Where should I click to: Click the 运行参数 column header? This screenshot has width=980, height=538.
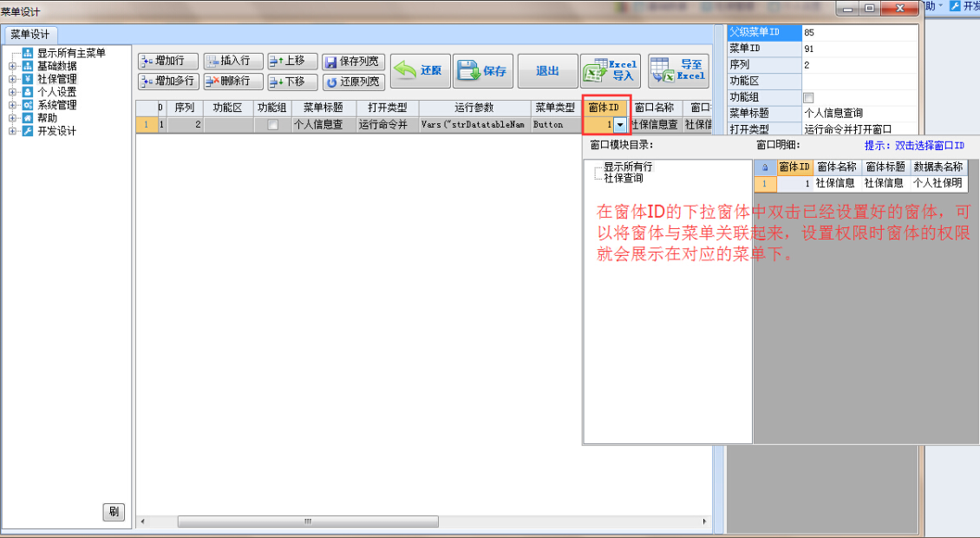point(474,108)
